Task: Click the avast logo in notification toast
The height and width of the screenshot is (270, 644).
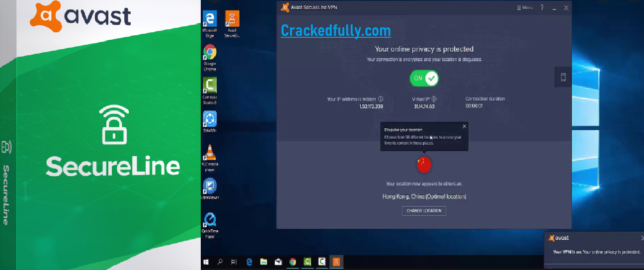Action: 559,238
